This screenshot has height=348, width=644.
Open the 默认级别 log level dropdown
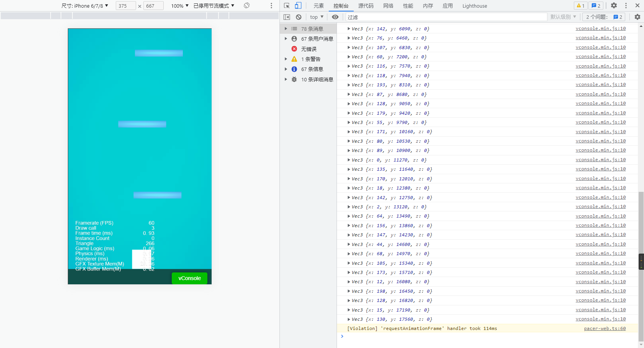[563, 17]
